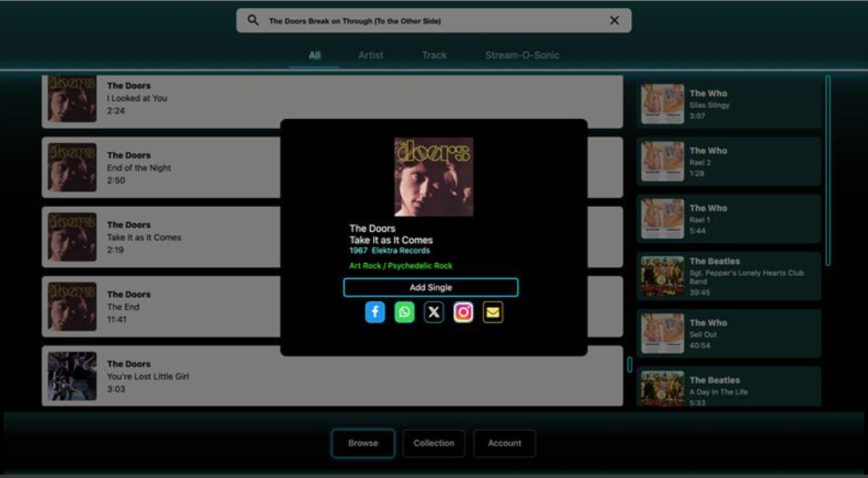Open the A Day In The Life thumbnail
The width and height of the screenshot is (868, 478).
click(663, 389)
